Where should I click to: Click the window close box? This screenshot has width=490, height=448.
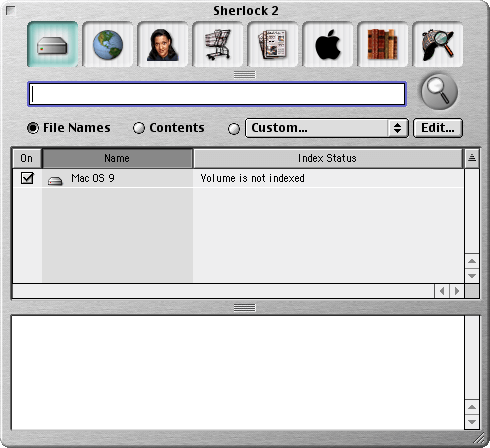click(11, 11)
